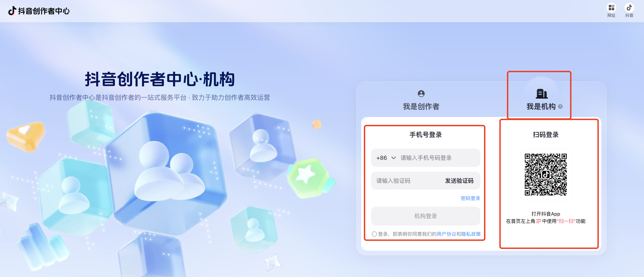Click phone number input field
This screenshot has width=644, height=277.
click(x=437, y=158)
